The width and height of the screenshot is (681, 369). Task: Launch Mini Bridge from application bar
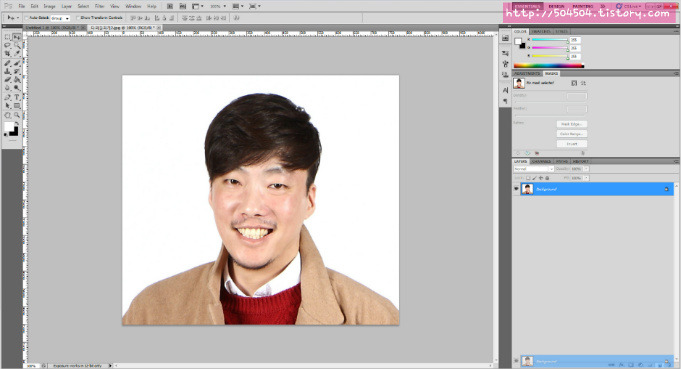pyautogui.click(x=183, y=7)
